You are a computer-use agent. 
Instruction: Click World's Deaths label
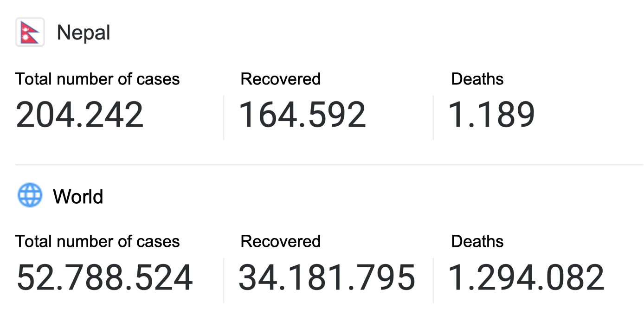[477, 241]
